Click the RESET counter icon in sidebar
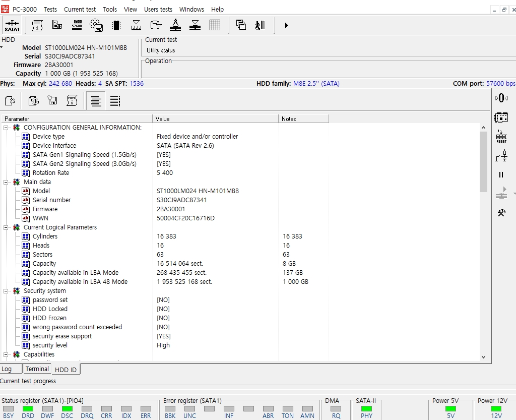The height and width of the screenshot is (420, 516). click(x=501, y=137)
